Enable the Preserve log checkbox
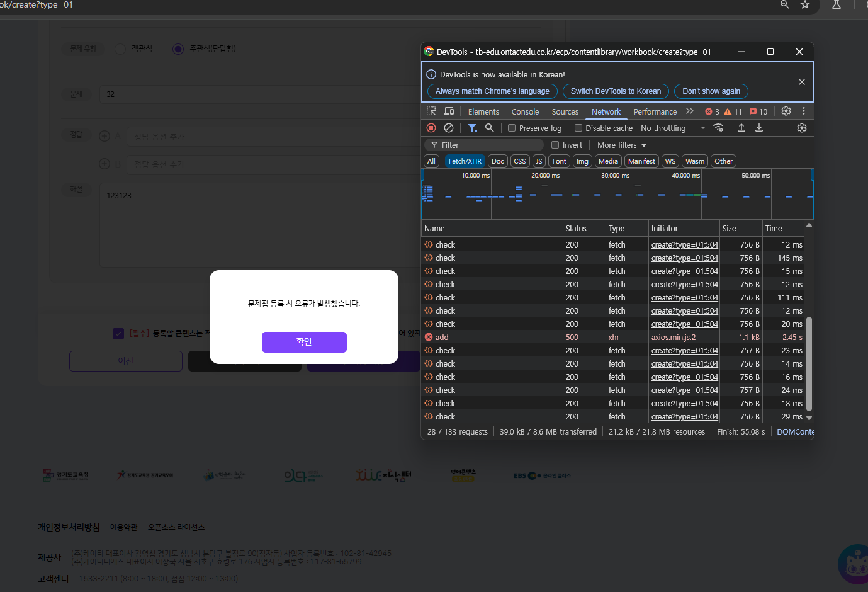Viewport: 868px width, 592px height. click(512, 128)
